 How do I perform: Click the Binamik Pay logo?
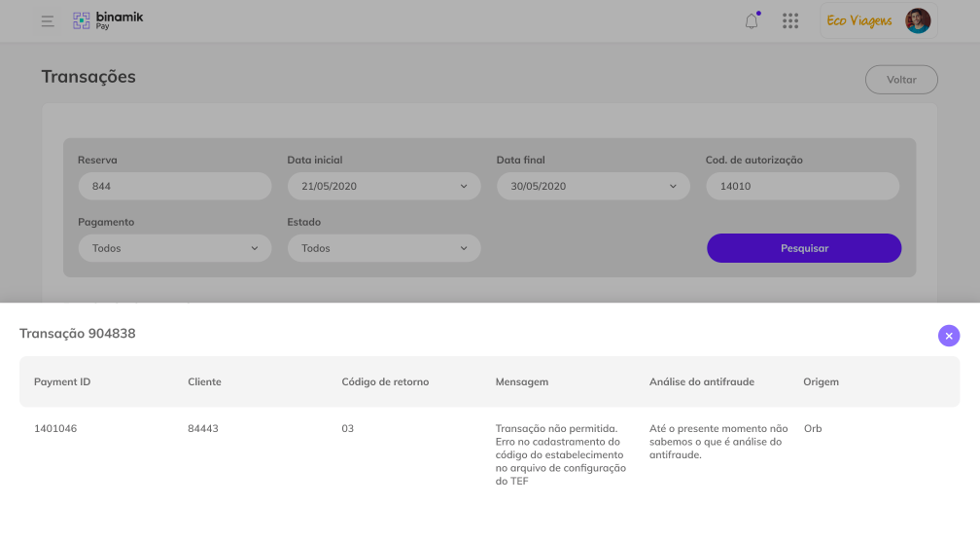(108, 20)
